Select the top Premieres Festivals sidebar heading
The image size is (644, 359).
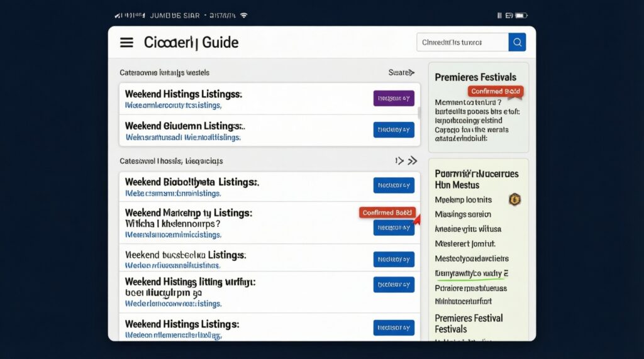[x=475, y=77]
